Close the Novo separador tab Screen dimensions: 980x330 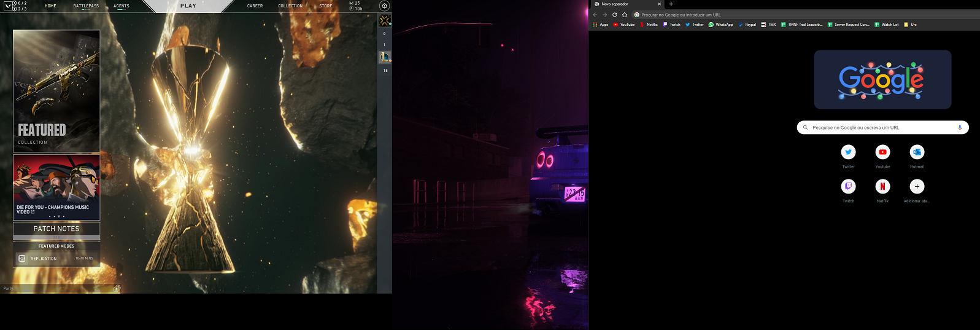pyautogui.click(x=659, y=4)
